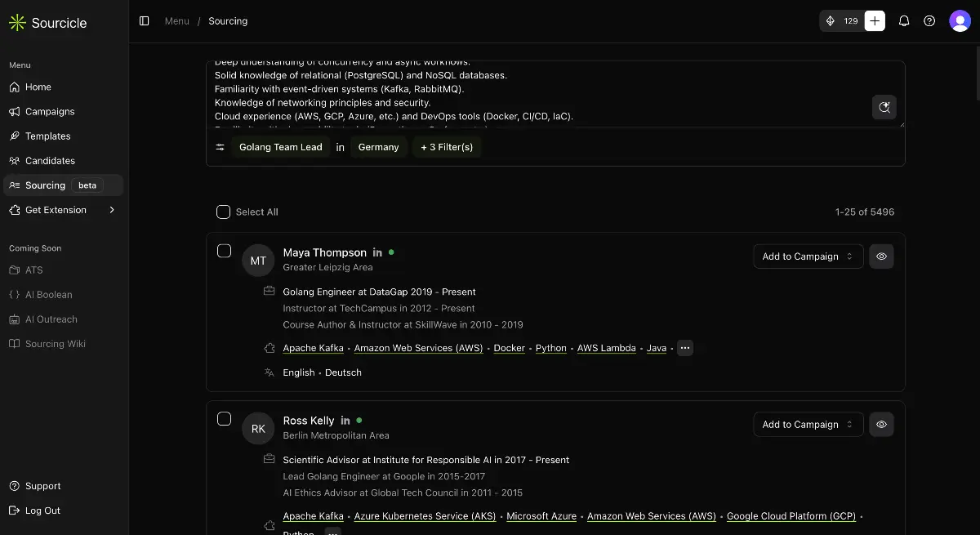Open the Campaigns section in the sidebar
The width and height of the screenshot is (980, 535).
tap(49, 111)
